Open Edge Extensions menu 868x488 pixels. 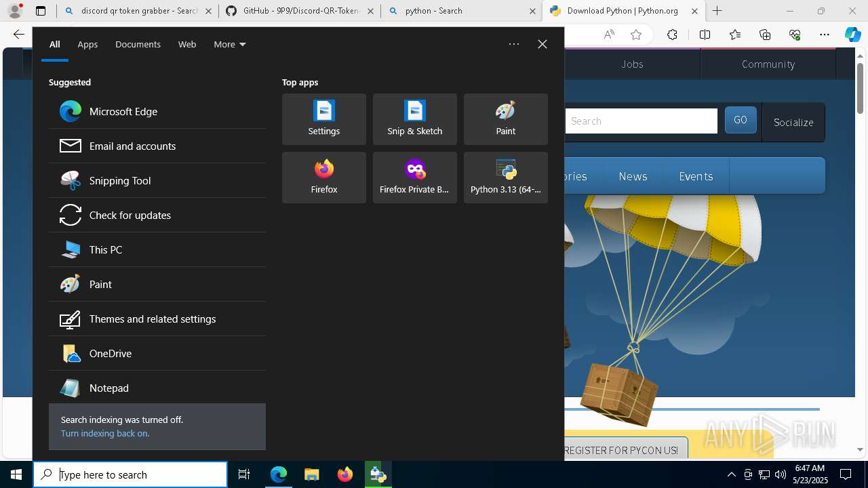point(672,35)
